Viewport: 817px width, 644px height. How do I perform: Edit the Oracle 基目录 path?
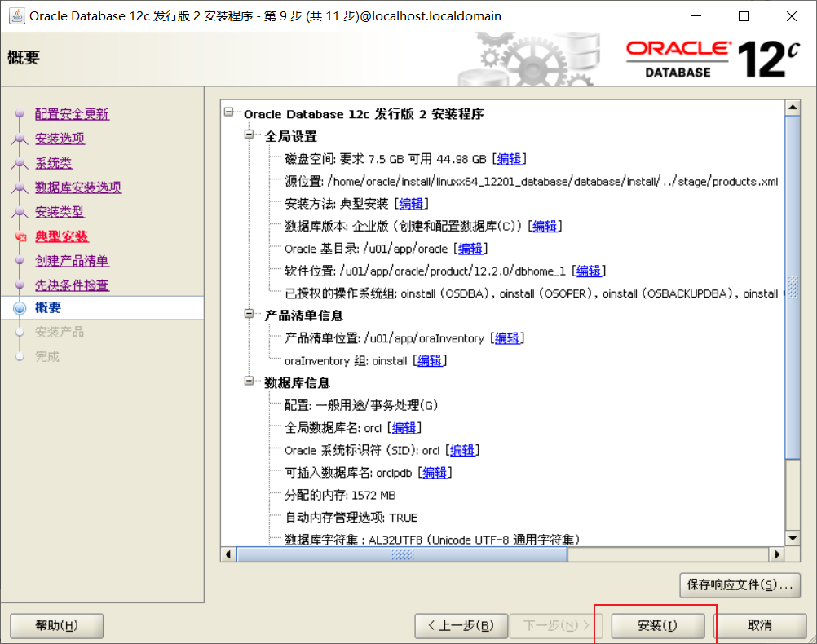coord(470,249)
